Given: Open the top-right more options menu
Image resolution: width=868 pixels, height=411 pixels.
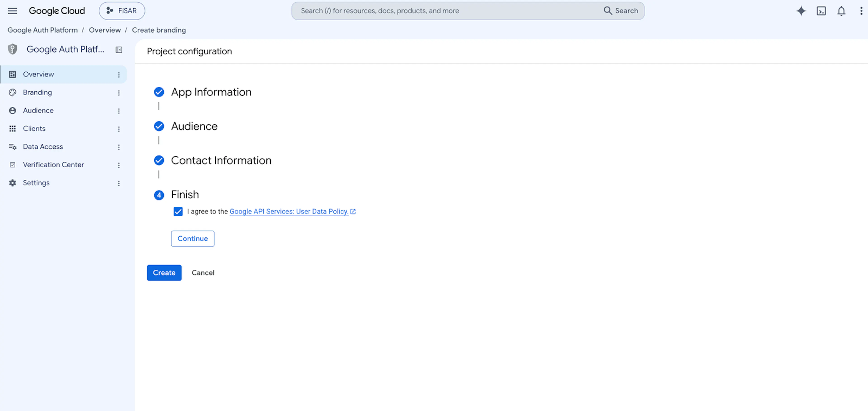Looking at the screenshot, I should [x=861, y=11].
